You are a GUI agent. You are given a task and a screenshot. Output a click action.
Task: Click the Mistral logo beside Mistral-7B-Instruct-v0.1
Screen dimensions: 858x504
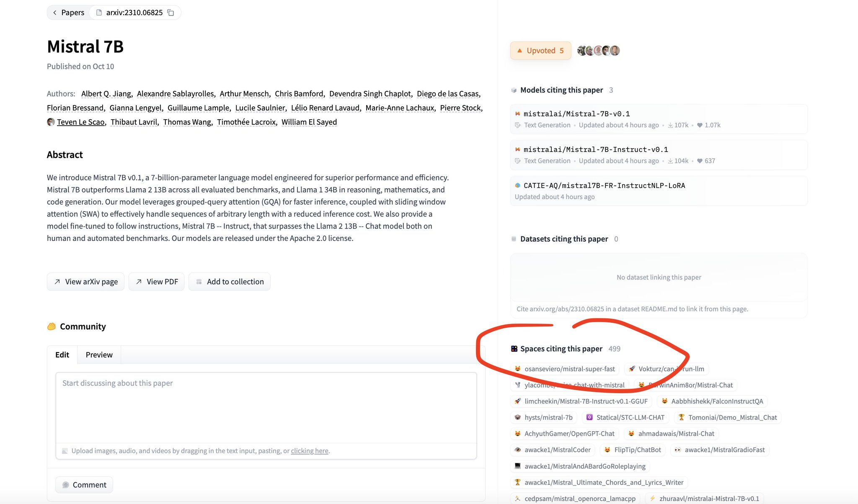[518, 149]
